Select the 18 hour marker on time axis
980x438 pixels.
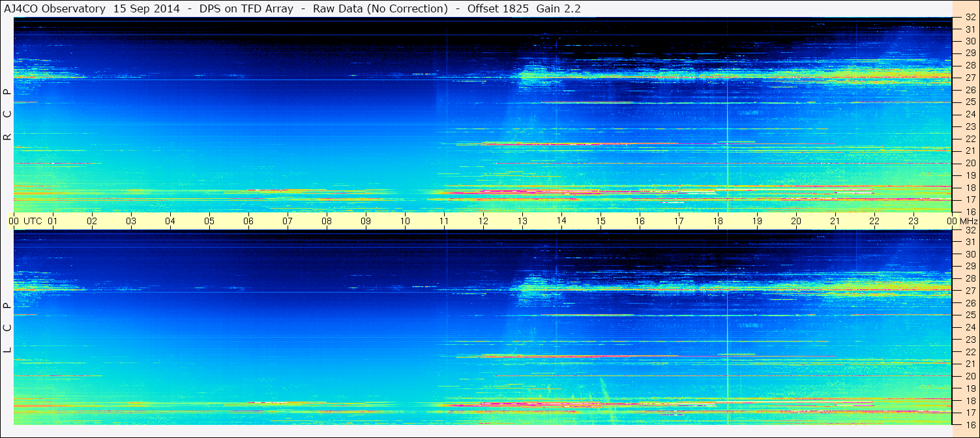718,221
